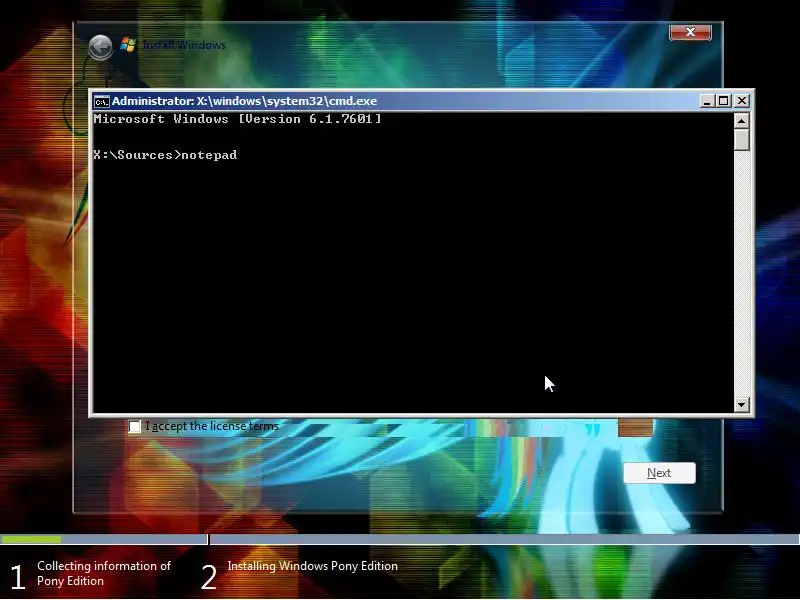The image size is (800, 600).
Task: Click the Next button
Action: 659,473
